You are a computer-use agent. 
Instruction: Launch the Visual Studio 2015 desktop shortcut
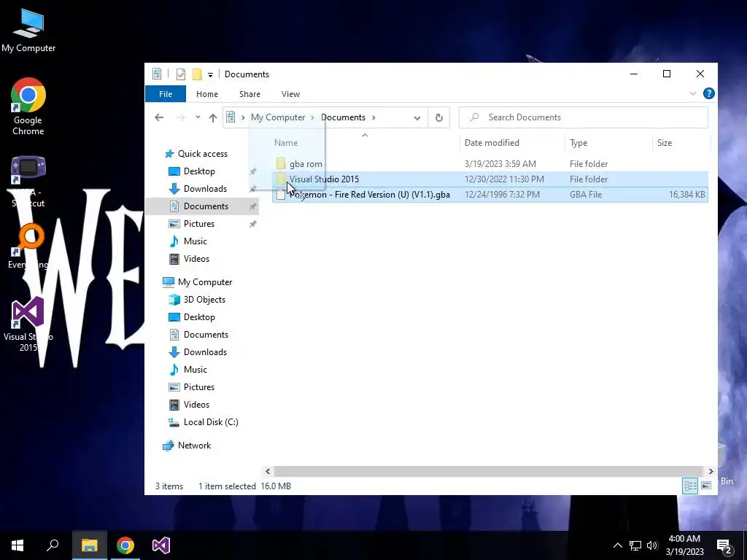pos(28,324)
